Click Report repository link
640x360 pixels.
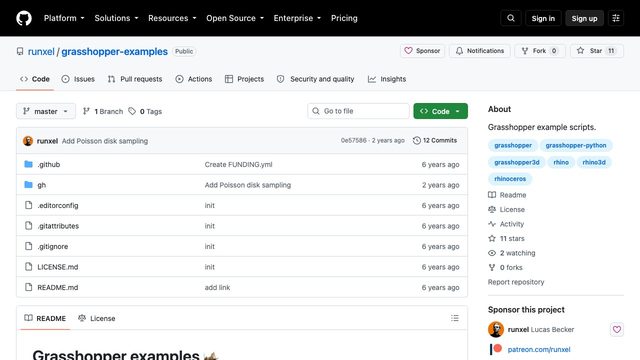pyautogui.click(x=516, y=282)
